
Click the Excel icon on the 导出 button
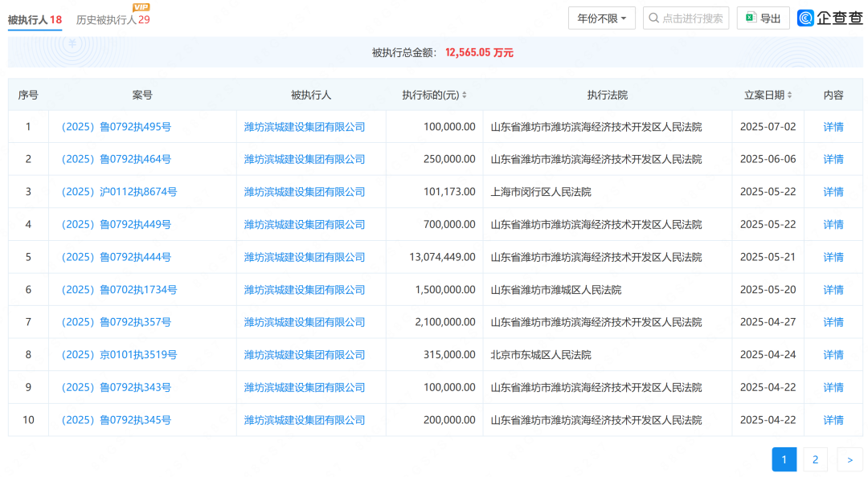tap(749, 18)
